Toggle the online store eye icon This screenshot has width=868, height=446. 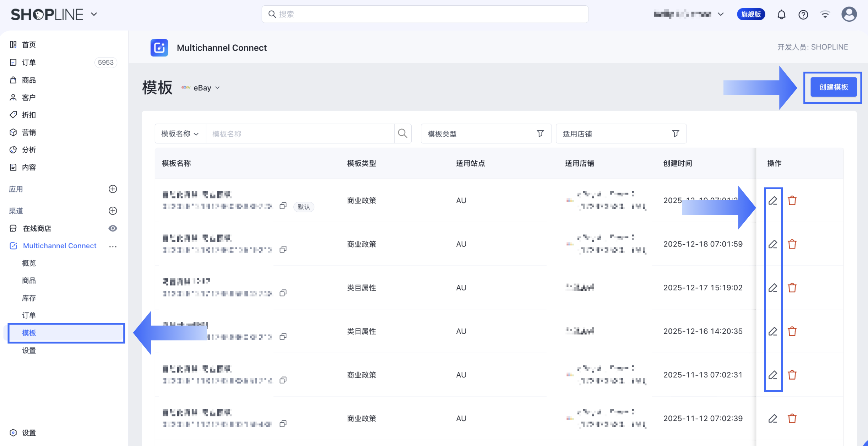click(113, 228)
